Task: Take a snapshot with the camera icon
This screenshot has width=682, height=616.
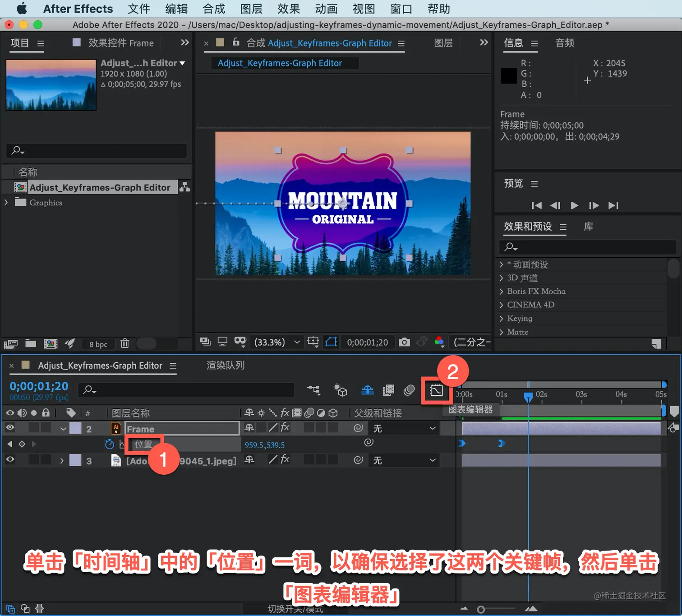Action: [x=405, y=342]
